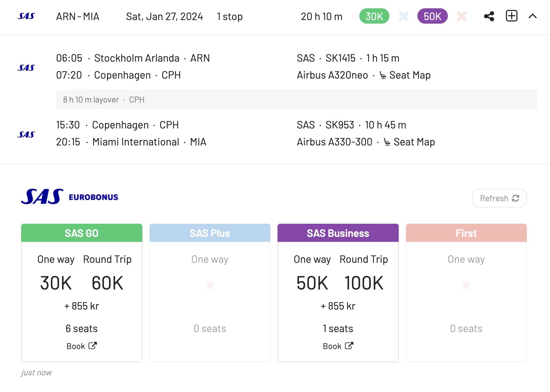The image size is (550, 392).
Task: Open Seat Map for Airbus A320neo
Action: pyautogui.click(x=410, y=75)
